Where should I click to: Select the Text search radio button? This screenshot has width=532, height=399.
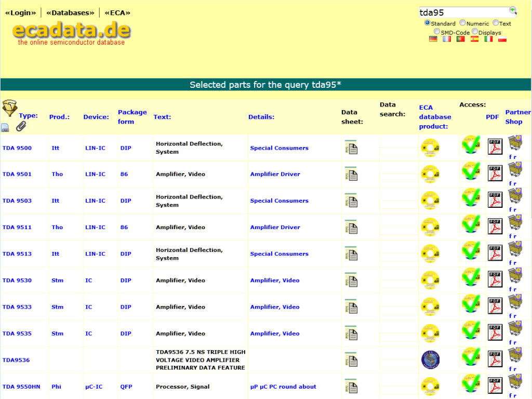(x=496, y=23)
